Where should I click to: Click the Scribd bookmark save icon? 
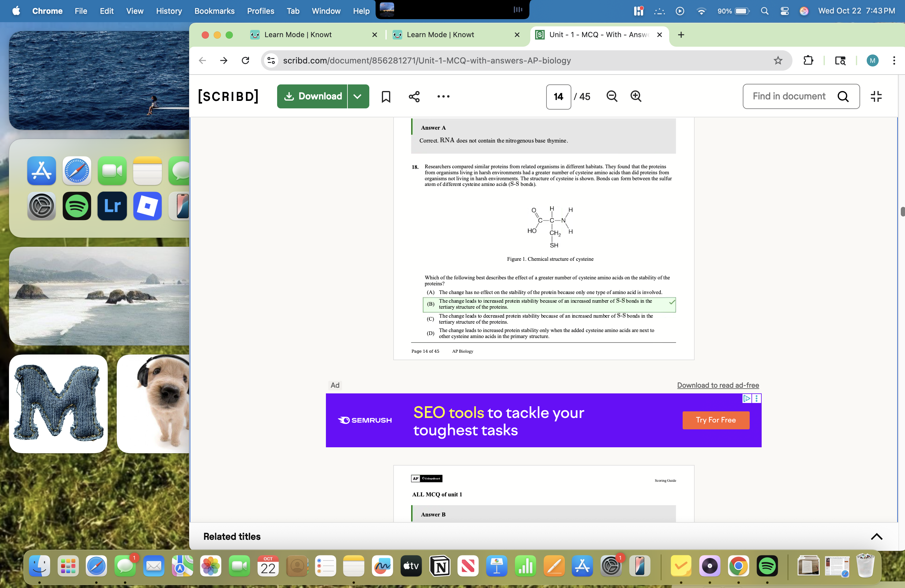click(x=385, y=97)
